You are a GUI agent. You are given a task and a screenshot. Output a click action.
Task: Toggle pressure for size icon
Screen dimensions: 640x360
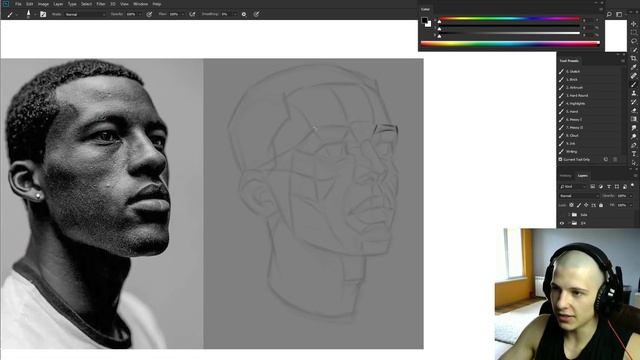pyautogui.click(x=256, y=14)
